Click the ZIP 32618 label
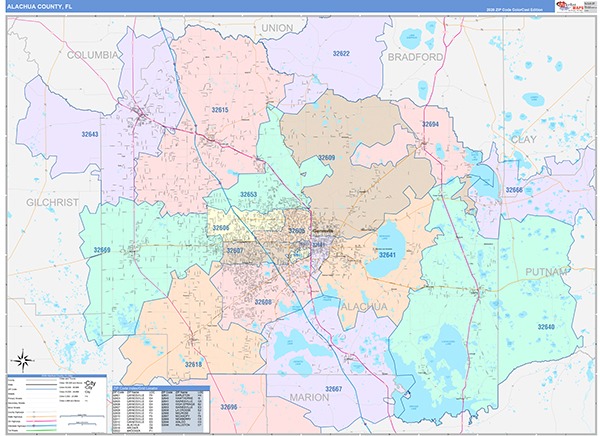Screen dimensions: 600x436 [193, 364]
